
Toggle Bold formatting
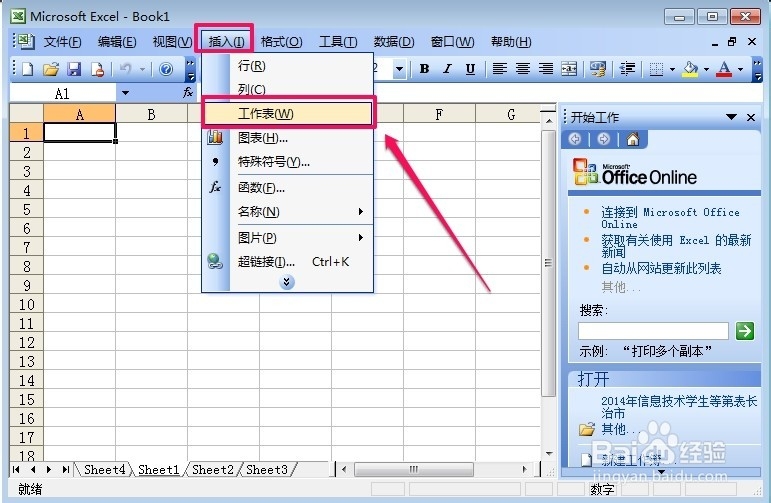(x=424, y=69)
